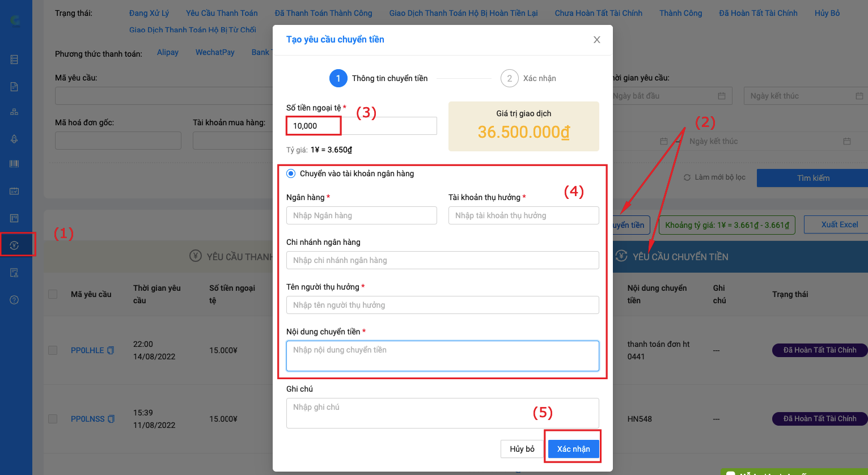Open the barcode icon in left sidebar
This screenshot has width=868, height=475.
pyautogui.click(x=15, y=164)
